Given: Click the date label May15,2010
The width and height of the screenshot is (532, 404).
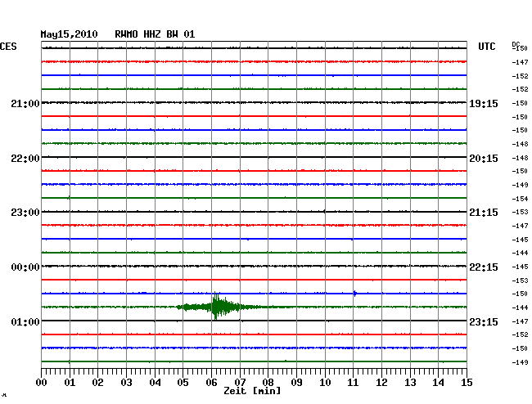Looking at the screenshot, I should (x=69, y=34).
